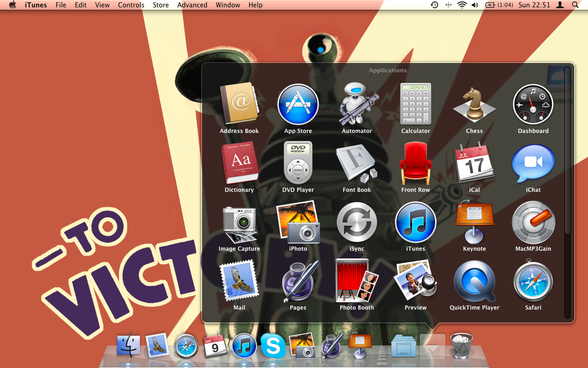588x368 pixels.
Task: Click the clock reading Sun 22:51
Action: tap(534, 5)
